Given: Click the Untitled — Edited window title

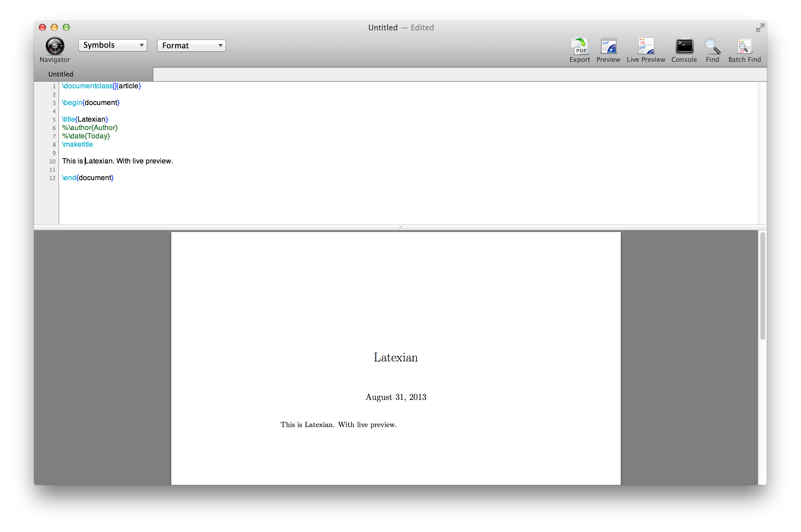Looking at the screenshot, I should [x=401, y=27].
